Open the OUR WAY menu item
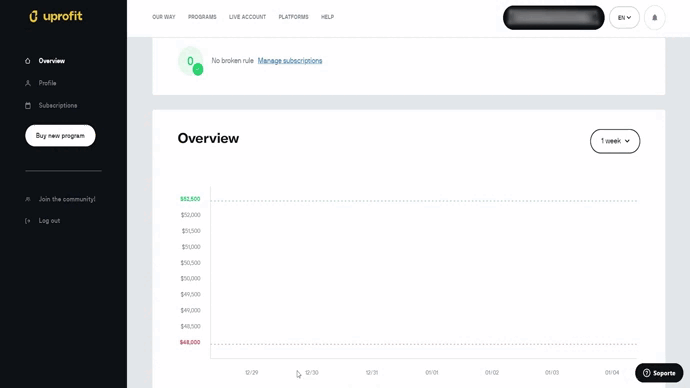Screen dimensions: 690x388 [164, 17]
